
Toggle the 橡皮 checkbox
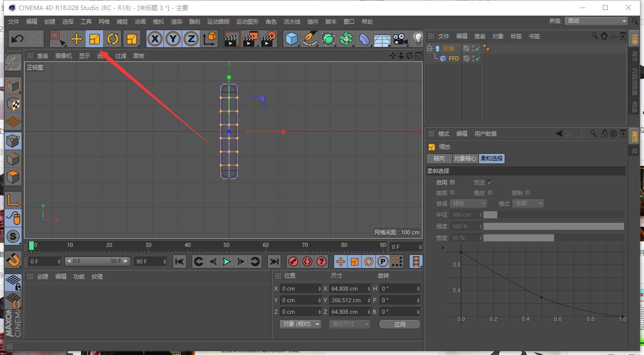coord(491,193)
